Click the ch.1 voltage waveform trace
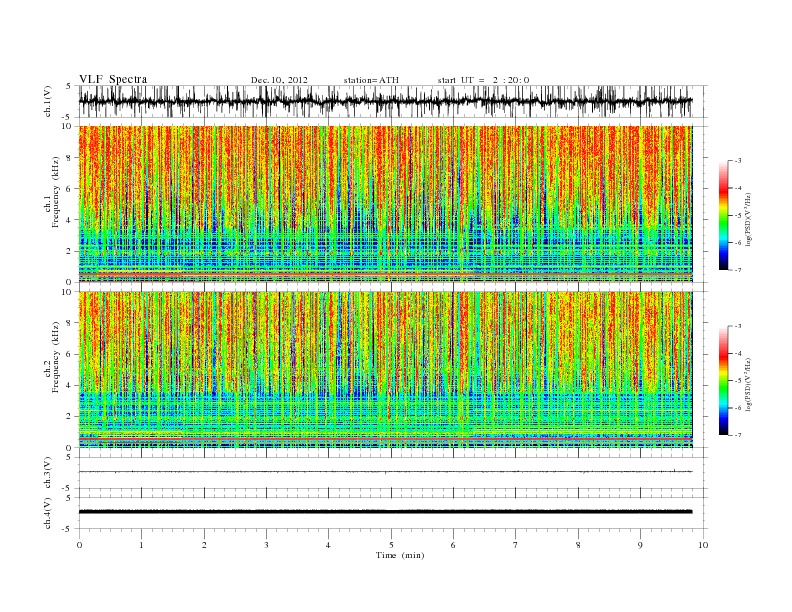792x612 pixels. click(x=385, y=101)
